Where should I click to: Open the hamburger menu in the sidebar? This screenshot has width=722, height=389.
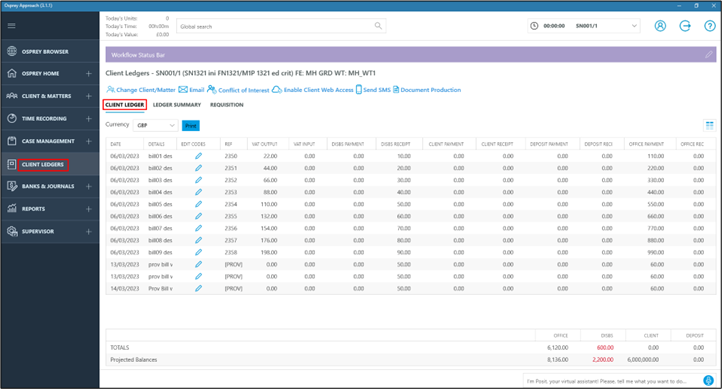coord(12,26)
